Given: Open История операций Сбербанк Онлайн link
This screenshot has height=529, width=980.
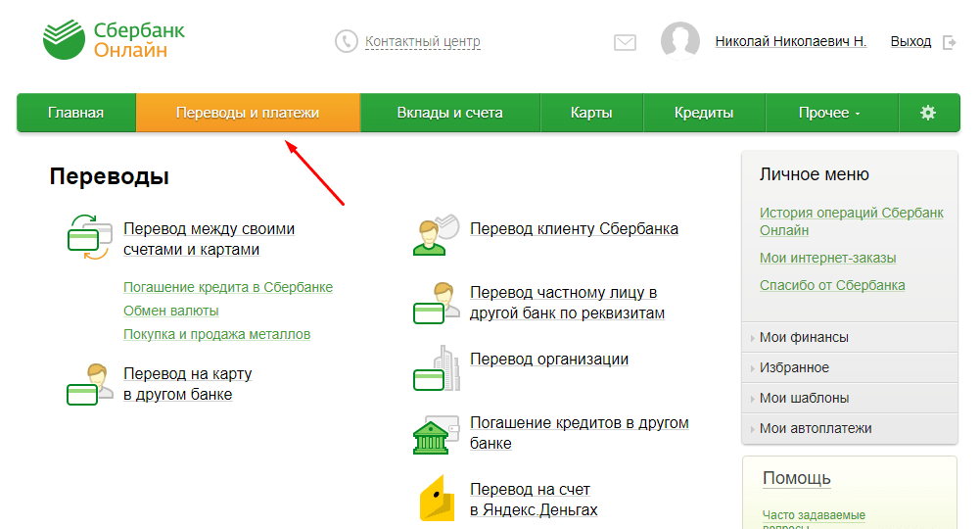Looking at the screenshot, I should coord(851,221).
